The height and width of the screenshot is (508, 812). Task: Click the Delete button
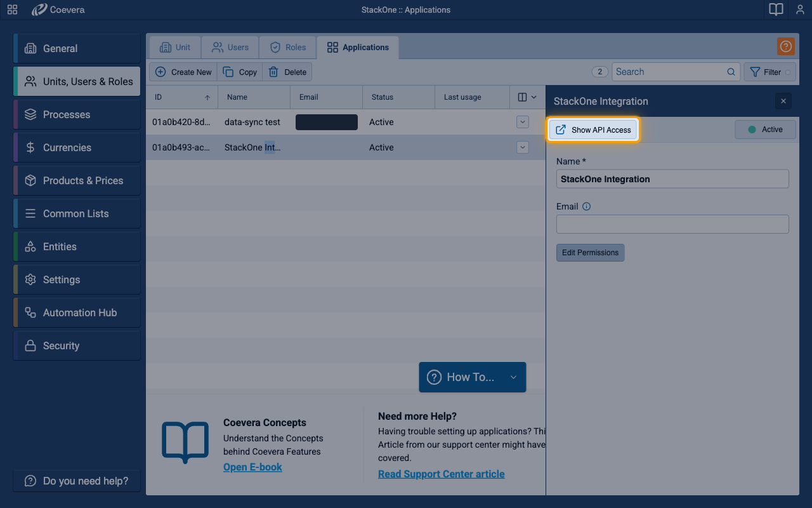pos(287,72)
